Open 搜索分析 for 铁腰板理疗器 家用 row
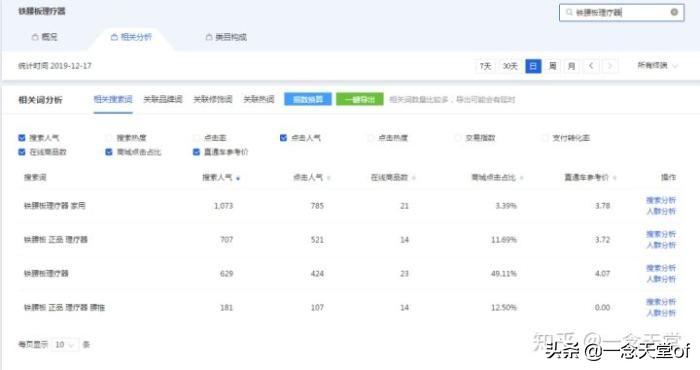 click(661, 200)
